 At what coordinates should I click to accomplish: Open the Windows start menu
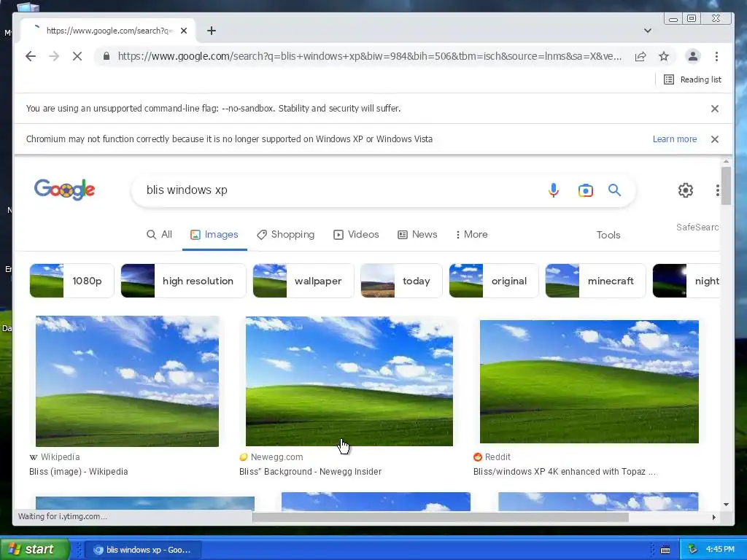pyautogui.click(x=34, y=549)
